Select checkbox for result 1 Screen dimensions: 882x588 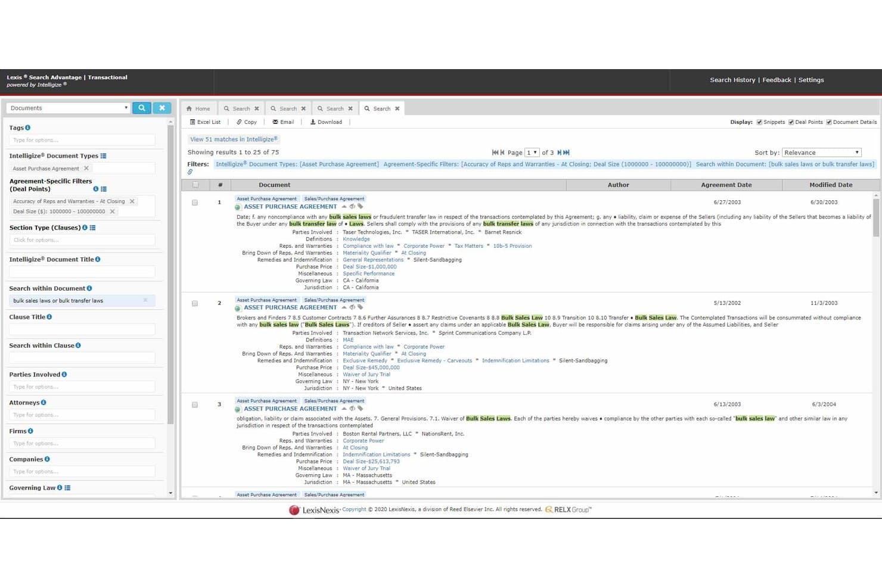point(195,203)
